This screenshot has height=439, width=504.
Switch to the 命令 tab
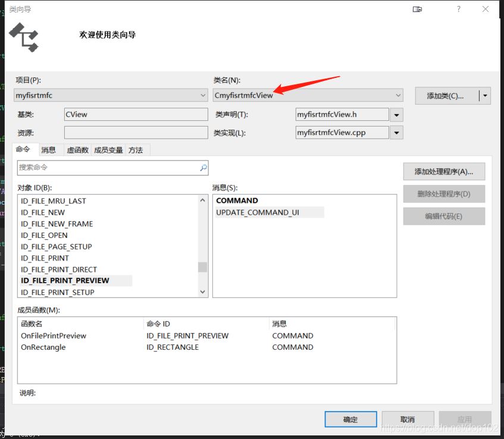[x=23, y=149]
